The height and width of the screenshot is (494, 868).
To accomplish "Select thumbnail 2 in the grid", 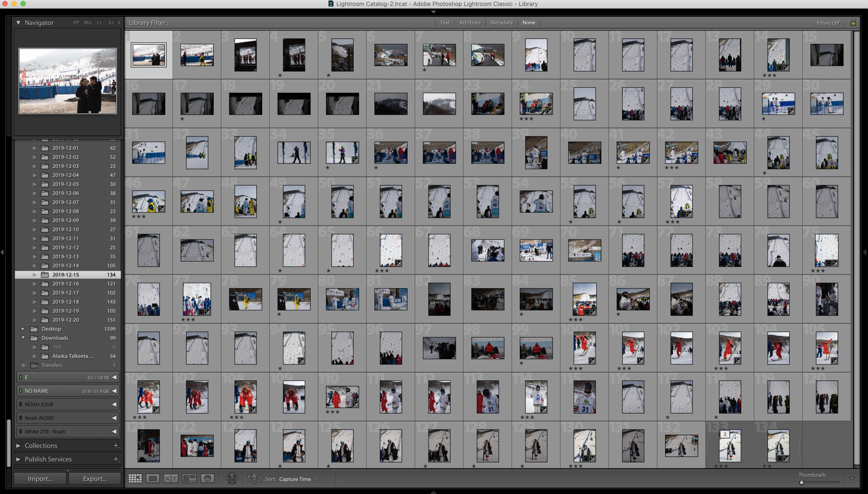I will coord(197,55).
